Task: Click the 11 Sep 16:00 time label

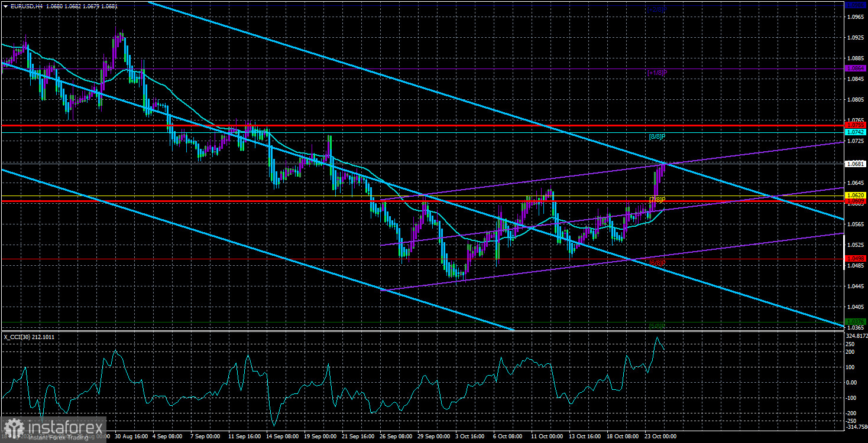Action: click(245, 437)
